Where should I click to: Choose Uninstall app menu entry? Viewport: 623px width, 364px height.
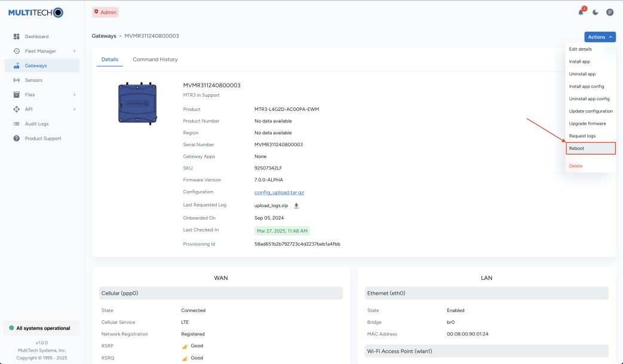(x=591, y=74)
